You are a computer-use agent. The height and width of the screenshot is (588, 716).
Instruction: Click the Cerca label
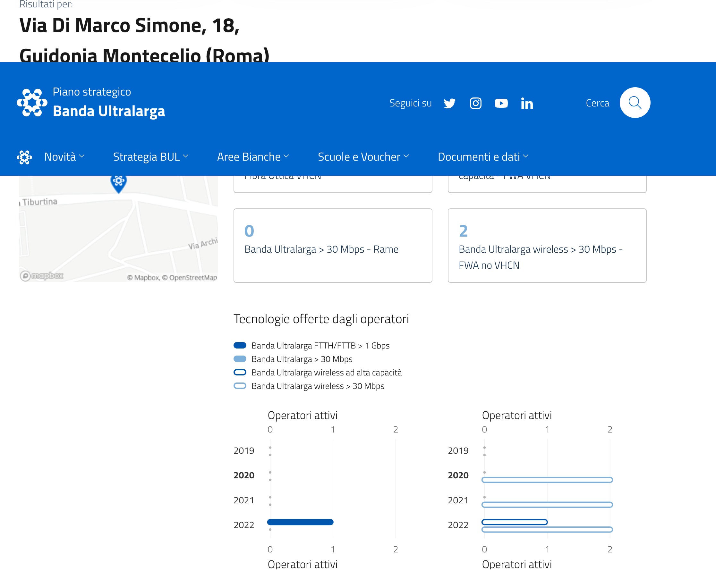(x=597, y=103)
